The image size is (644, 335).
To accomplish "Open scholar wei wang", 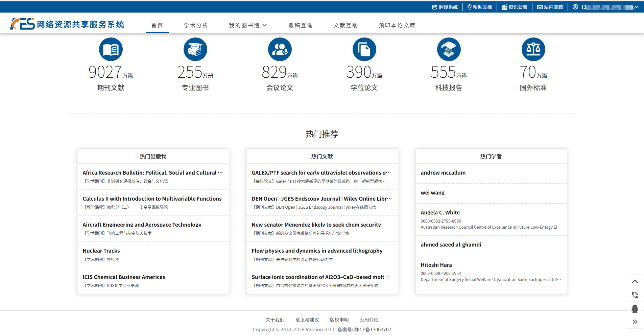I will tap(432, 192).
